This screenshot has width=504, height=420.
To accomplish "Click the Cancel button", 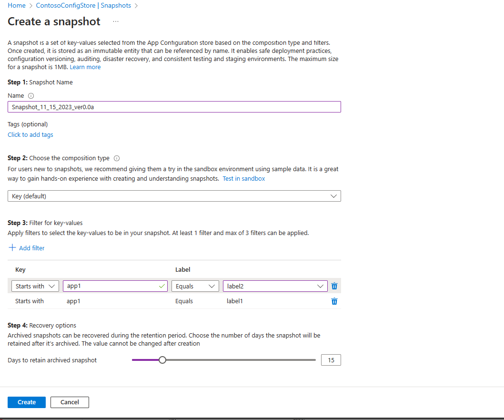I will pos(70,402).
